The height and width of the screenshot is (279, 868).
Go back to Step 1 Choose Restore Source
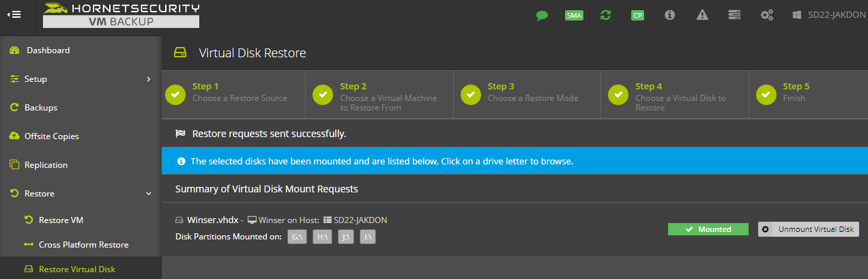pos(233,92)
